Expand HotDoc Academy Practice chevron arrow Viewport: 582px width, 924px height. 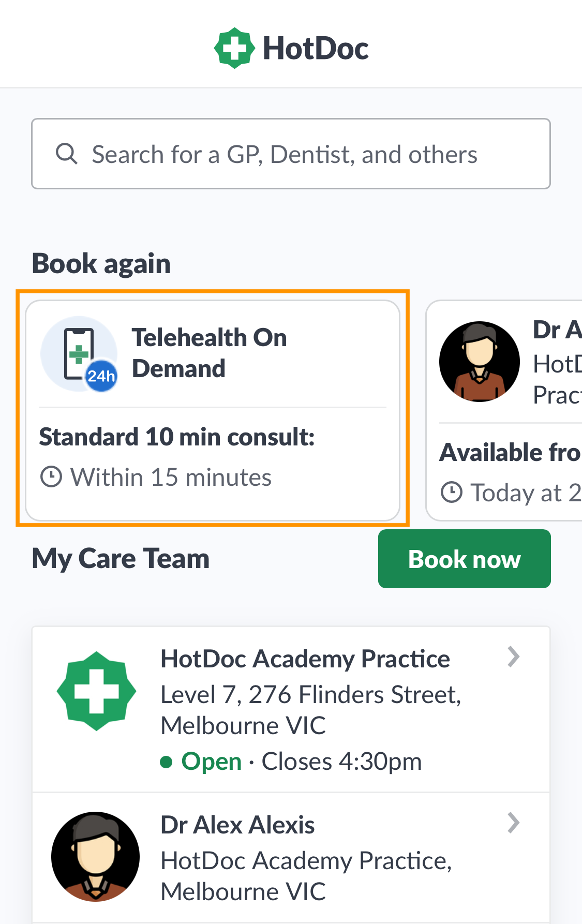tap(513, 657)
